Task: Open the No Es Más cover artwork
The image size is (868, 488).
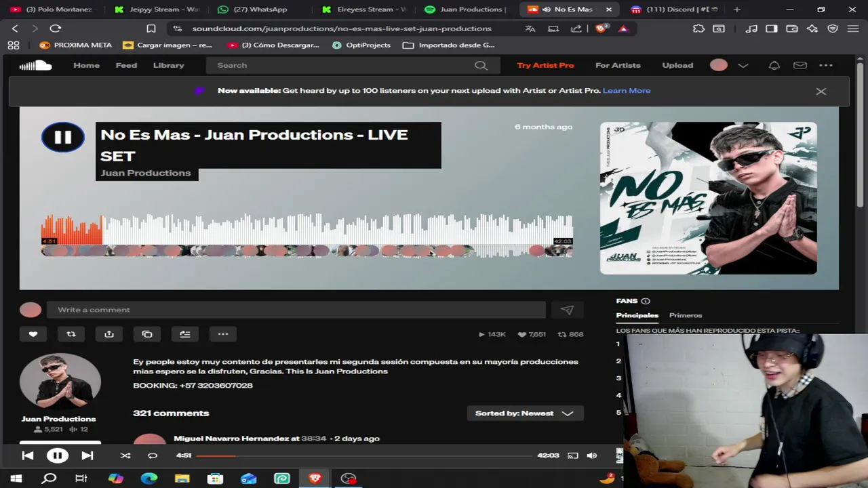Action: pos(708,198)
